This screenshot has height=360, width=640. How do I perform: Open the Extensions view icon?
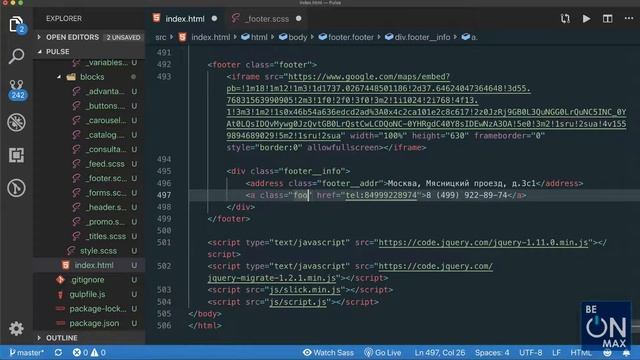click(x=16, y=155)
